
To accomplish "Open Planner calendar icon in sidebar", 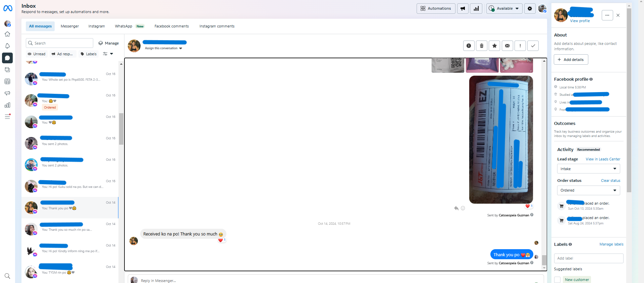I will coord(7,81).
